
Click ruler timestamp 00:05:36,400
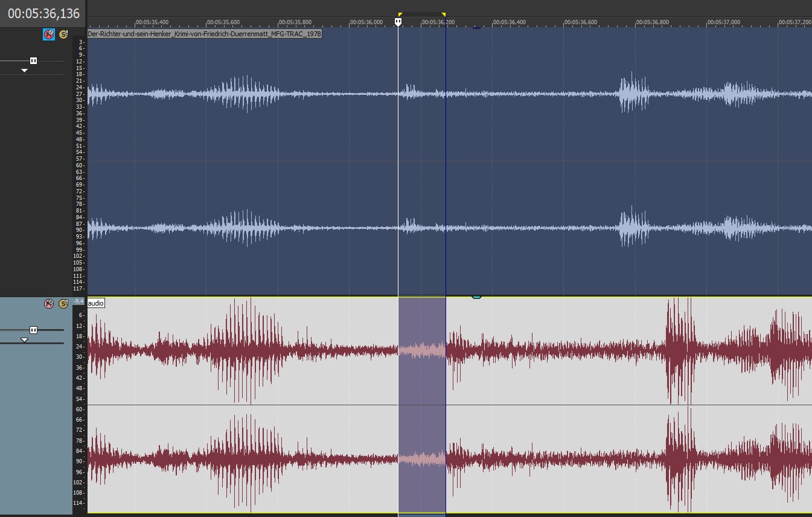click(510, 22)
